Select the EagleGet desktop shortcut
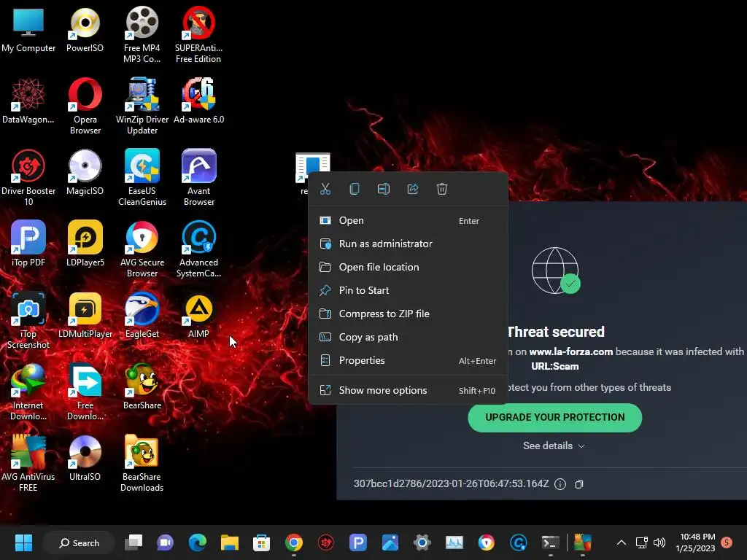 (142, 315)
